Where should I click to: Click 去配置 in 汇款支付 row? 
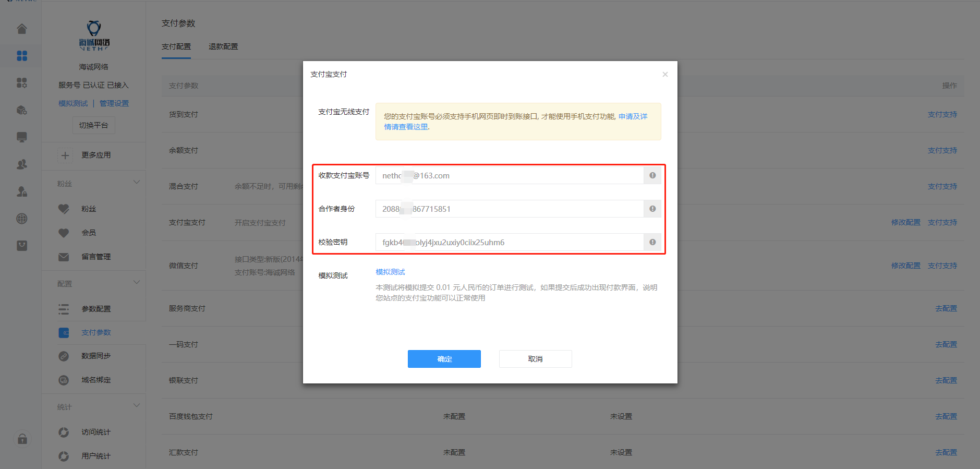[x=946, y=452]
